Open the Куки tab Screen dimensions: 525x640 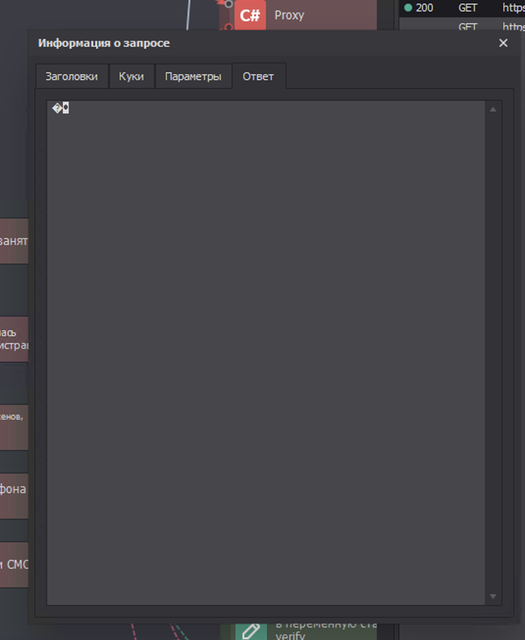[x=131, y=76]
